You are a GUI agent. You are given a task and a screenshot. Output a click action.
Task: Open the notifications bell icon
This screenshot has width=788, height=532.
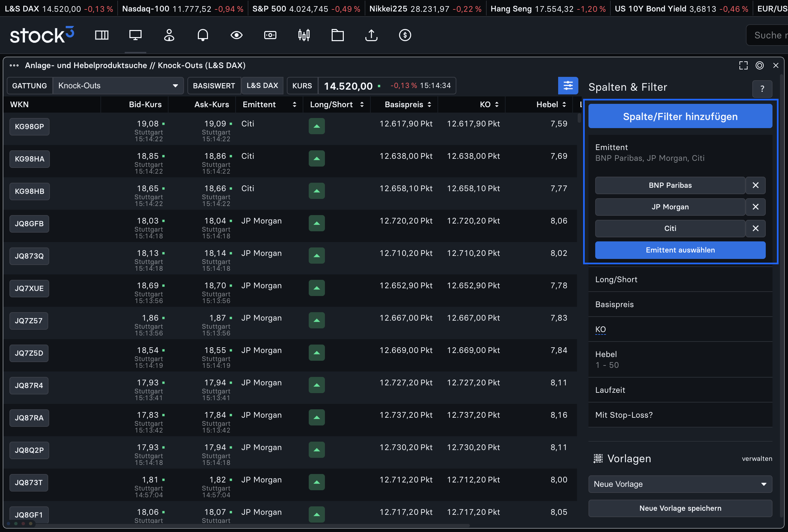coord(203,35)
